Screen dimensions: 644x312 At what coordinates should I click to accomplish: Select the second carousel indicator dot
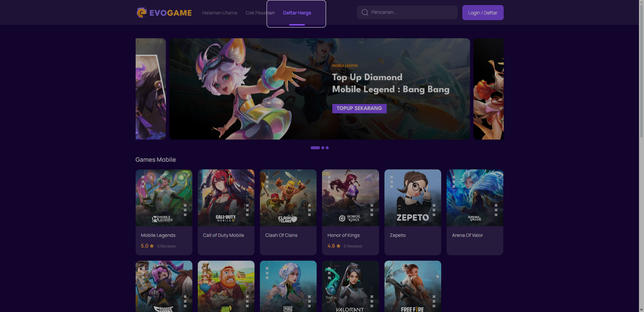pos(323,148)
